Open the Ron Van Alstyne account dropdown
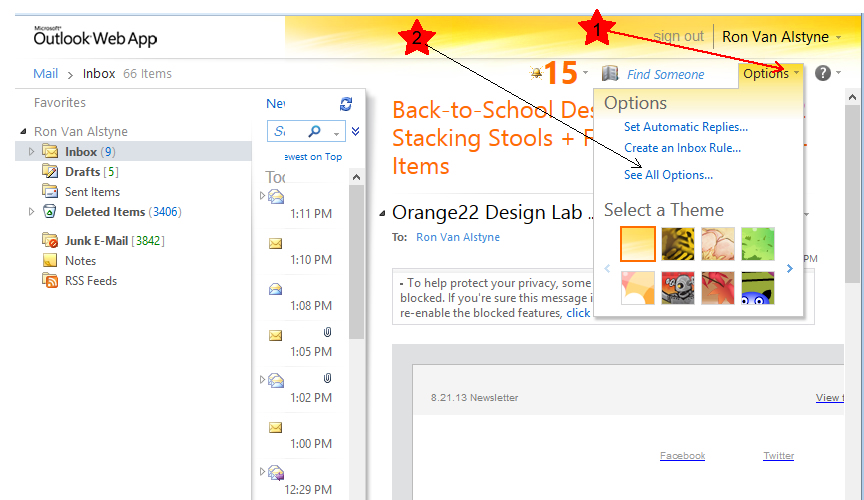 pos(838,37)
